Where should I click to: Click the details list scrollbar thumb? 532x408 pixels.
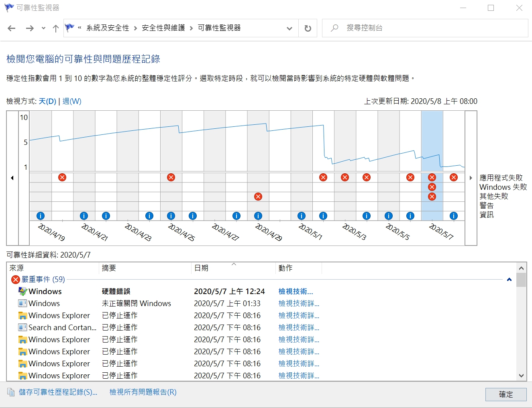[x=521, y=280]
